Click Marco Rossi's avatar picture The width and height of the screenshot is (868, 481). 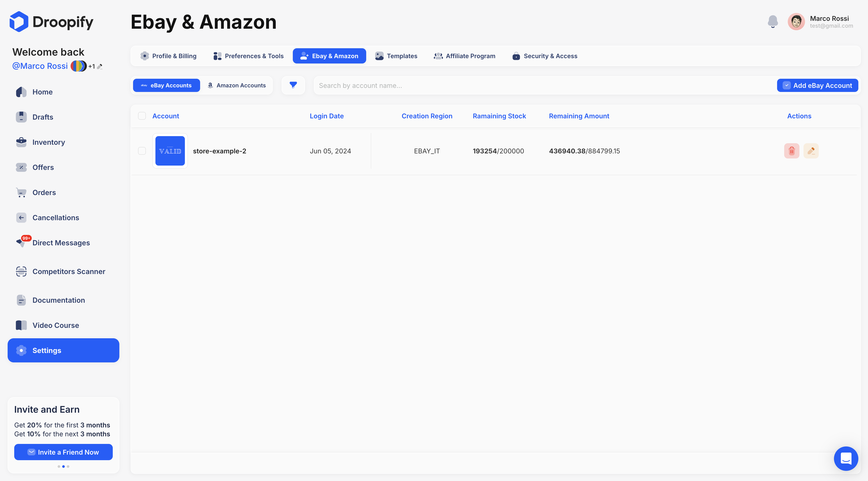click(x=796, y=22)
